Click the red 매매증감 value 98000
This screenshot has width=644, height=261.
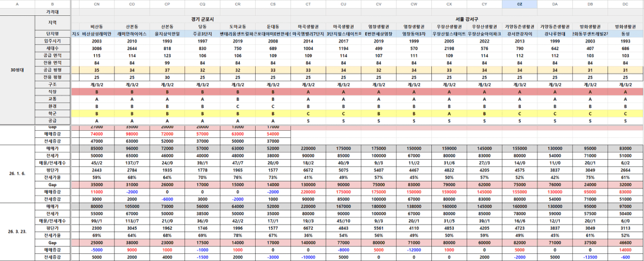(x=131, y=134)
